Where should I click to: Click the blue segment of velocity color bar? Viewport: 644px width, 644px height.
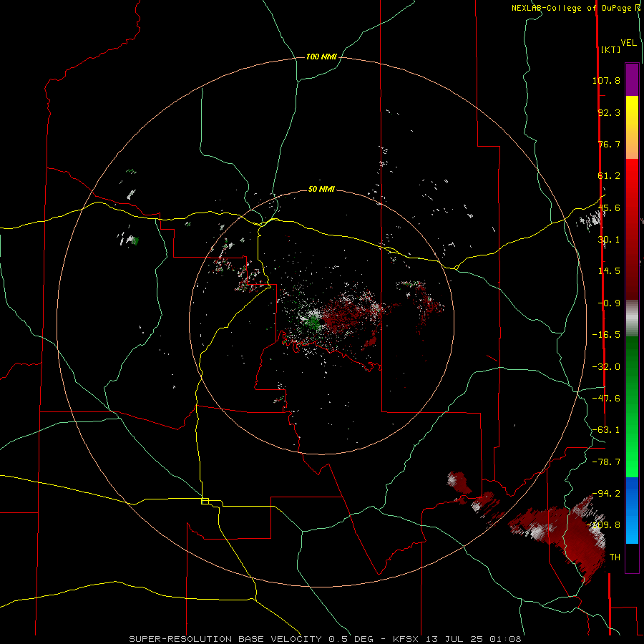pyautogui.click(x=632, y=510)
